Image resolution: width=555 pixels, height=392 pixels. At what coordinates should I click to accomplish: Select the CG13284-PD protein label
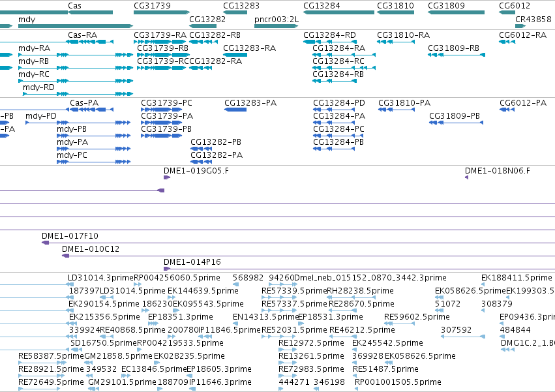338,103
